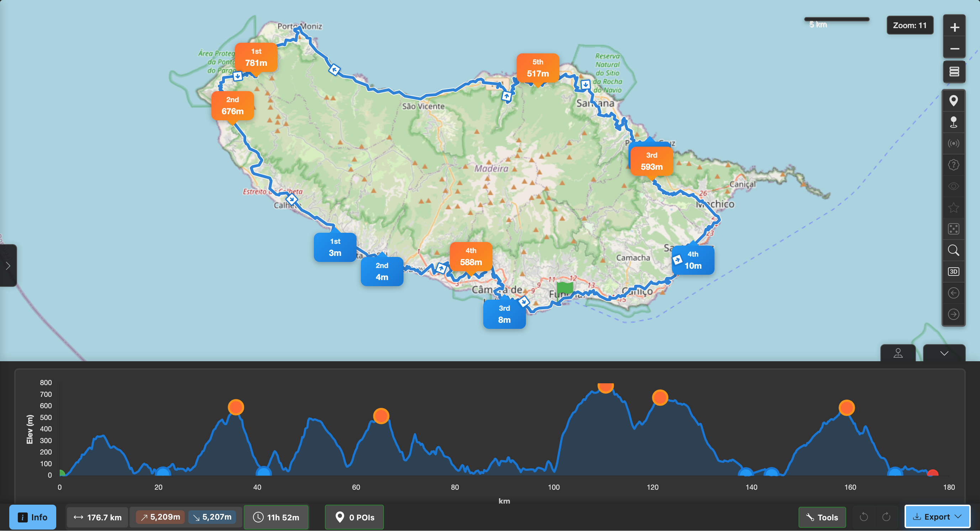The width and height of the screenshot is (980, 531).
Task: Select the place marker tool
Action: 954,100
